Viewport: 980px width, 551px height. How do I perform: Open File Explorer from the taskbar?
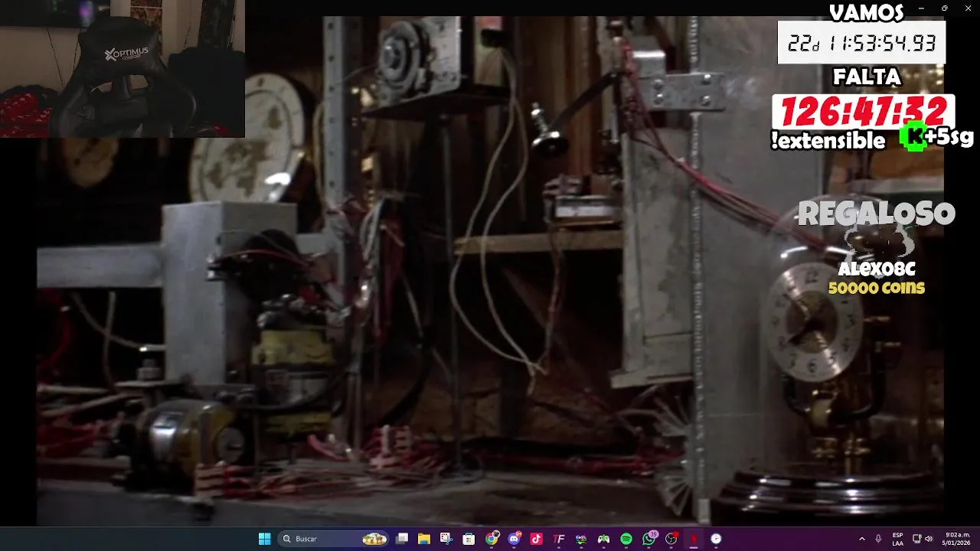tap(424, 539)
